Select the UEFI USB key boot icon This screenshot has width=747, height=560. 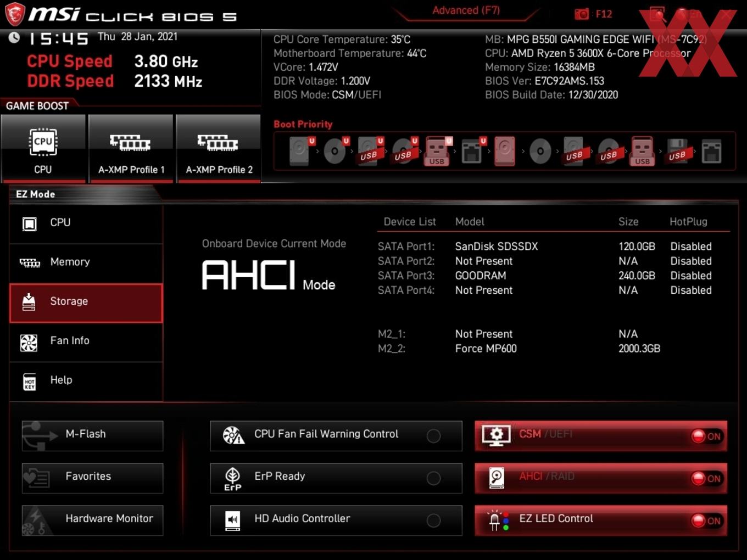[438, 151]
